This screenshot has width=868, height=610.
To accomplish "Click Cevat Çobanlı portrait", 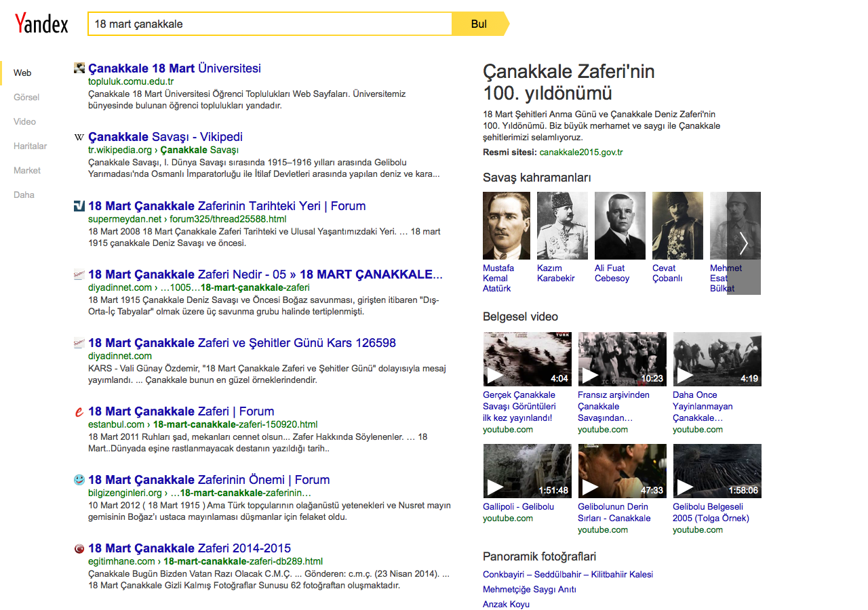I will pyautogui.click(x=677, y=226).
